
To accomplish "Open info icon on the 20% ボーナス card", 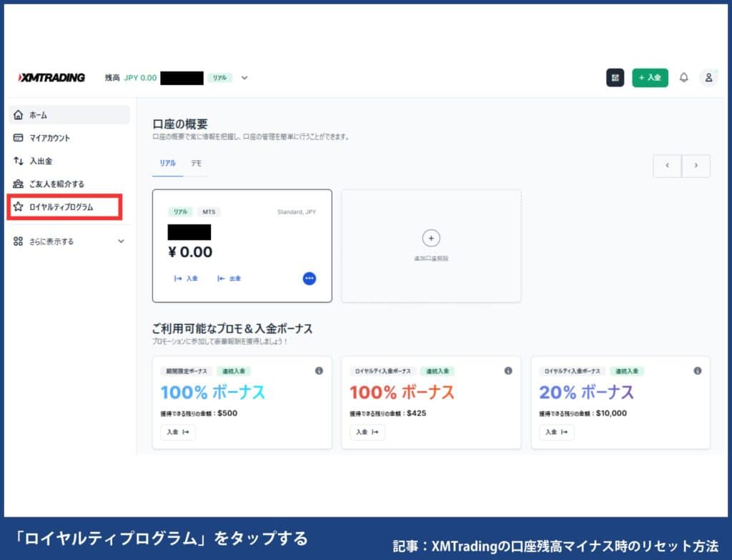I will 697,371.
